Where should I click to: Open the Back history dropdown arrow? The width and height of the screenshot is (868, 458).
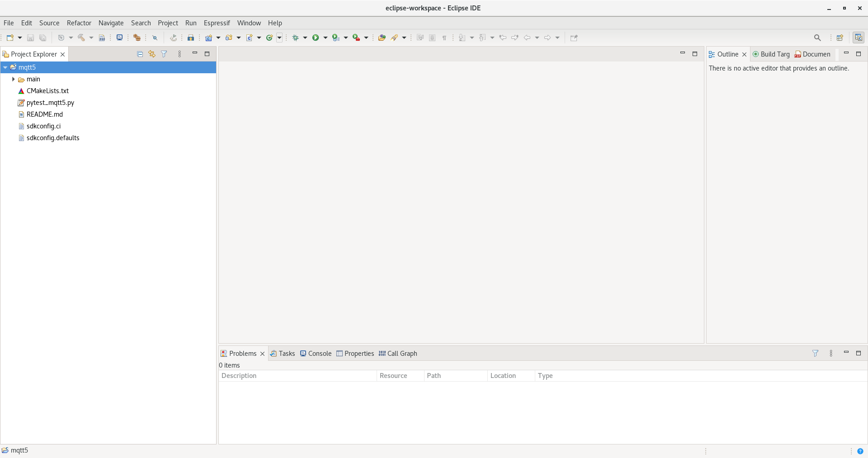(x=537, y=38)
